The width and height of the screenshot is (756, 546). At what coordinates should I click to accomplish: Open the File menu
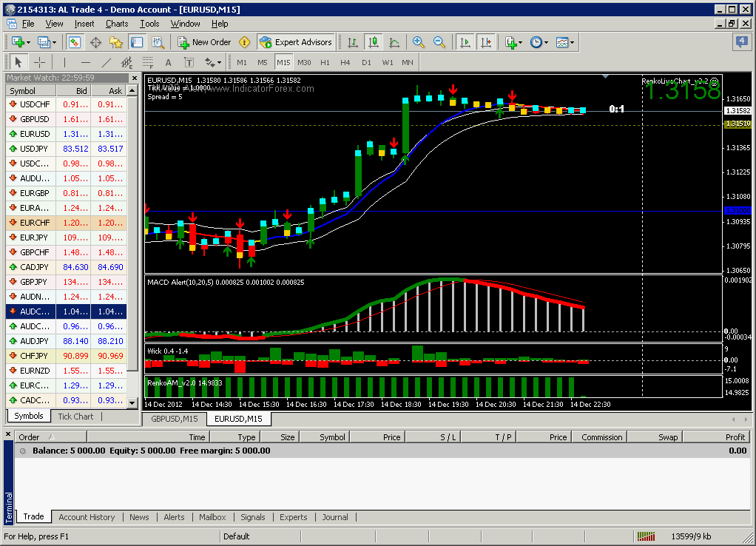click(x=28, y=24)
